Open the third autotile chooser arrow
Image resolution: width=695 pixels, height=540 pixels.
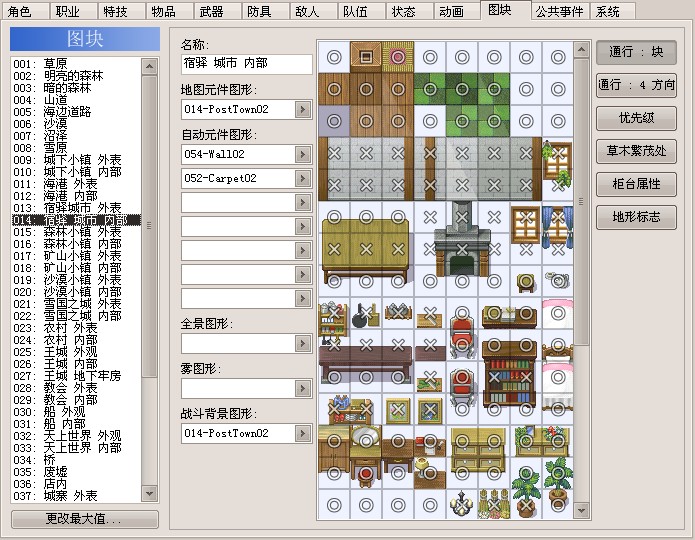303,203
